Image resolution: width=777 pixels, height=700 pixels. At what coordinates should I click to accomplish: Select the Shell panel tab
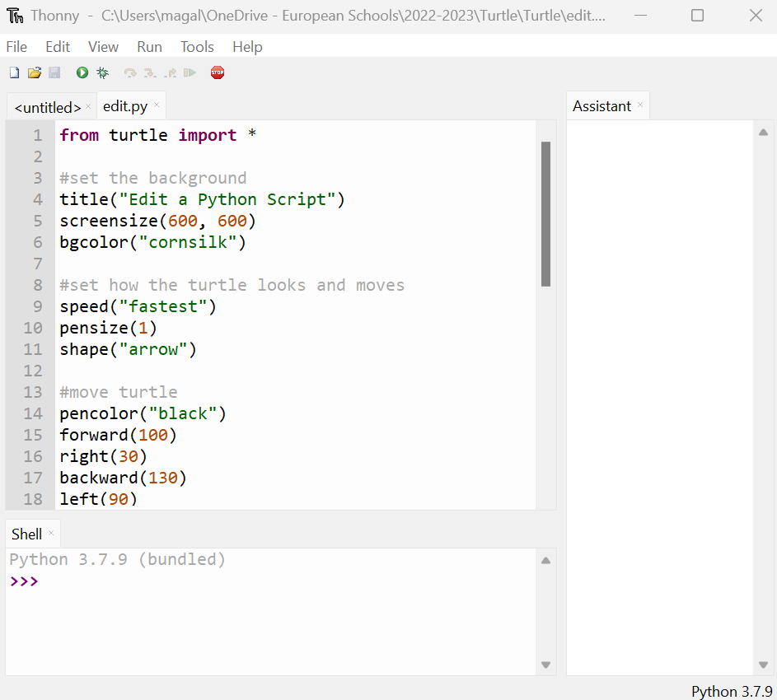coord(26,534)
